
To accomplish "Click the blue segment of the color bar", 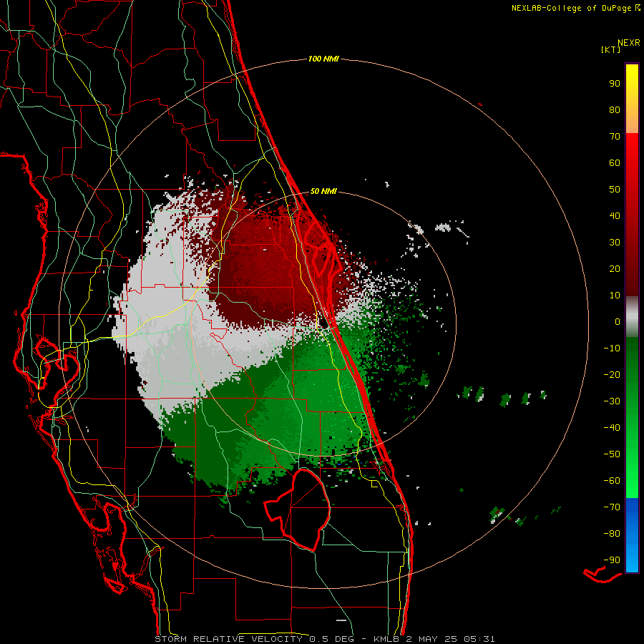I will 632,535.
